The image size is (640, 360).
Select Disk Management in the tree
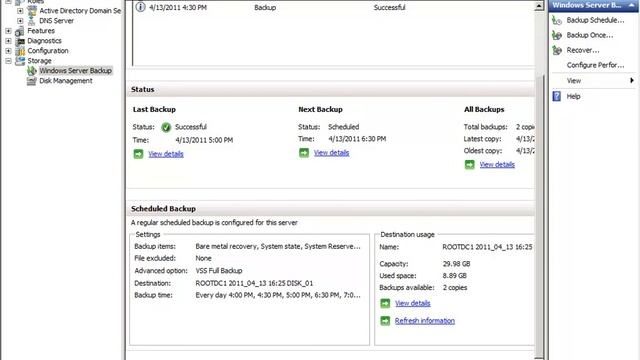[x=66, y=81]
